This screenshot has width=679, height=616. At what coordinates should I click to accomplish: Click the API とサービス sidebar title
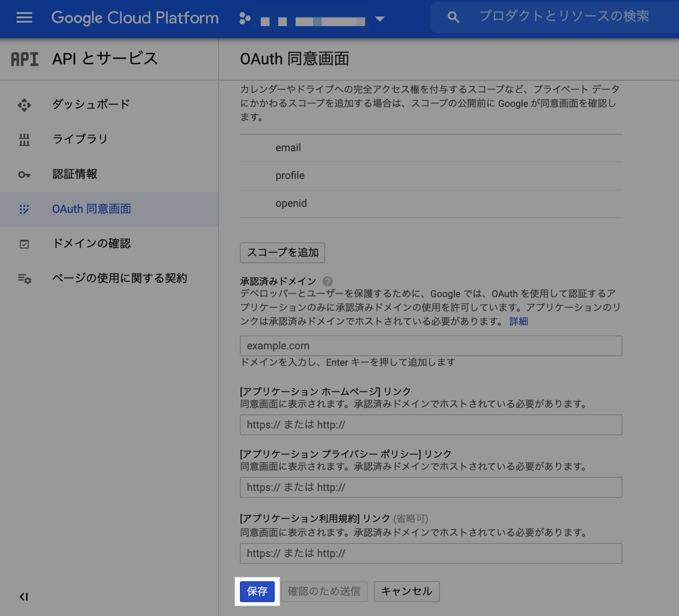click(105, 58)
